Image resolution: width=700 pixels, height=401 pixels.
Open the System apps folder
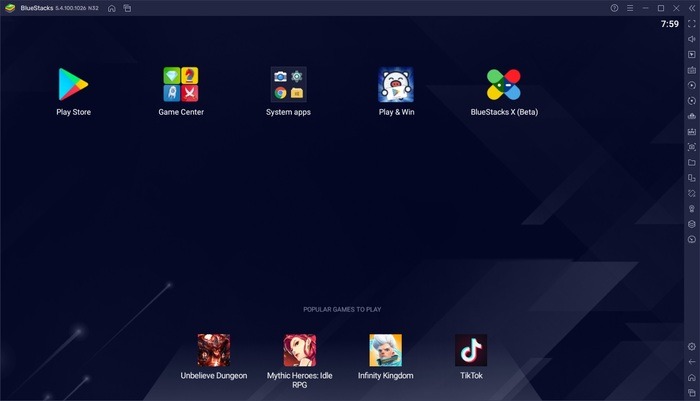click(288, 84)
